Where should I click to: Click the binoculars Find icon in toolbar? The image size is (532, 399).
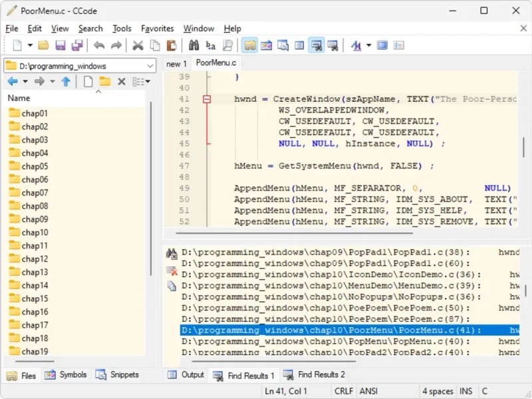tap(194, 45)
